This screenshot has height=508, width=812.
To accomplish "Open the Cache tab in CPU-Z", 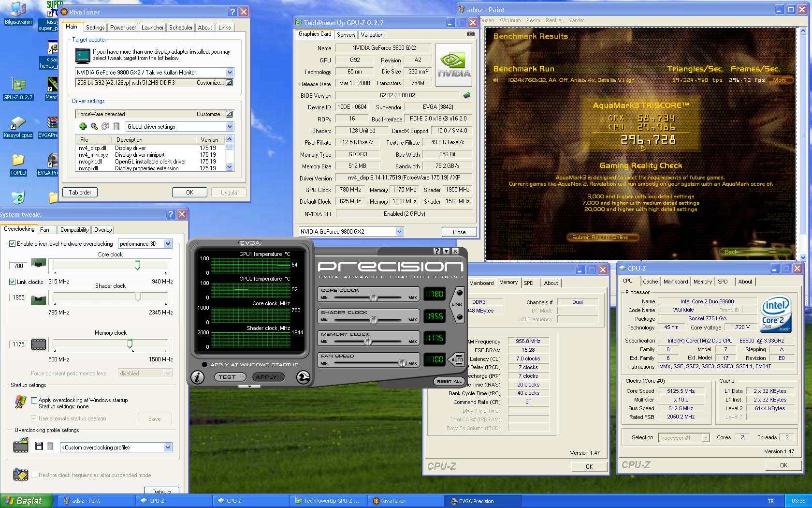I will click(650, 282).
